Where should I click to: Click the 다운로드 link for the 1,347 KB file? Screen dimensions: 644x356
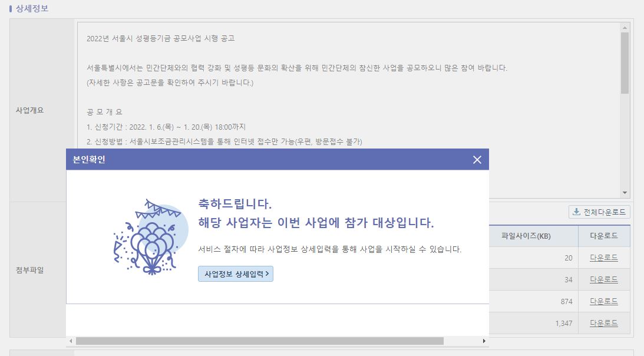click(604, 323)
